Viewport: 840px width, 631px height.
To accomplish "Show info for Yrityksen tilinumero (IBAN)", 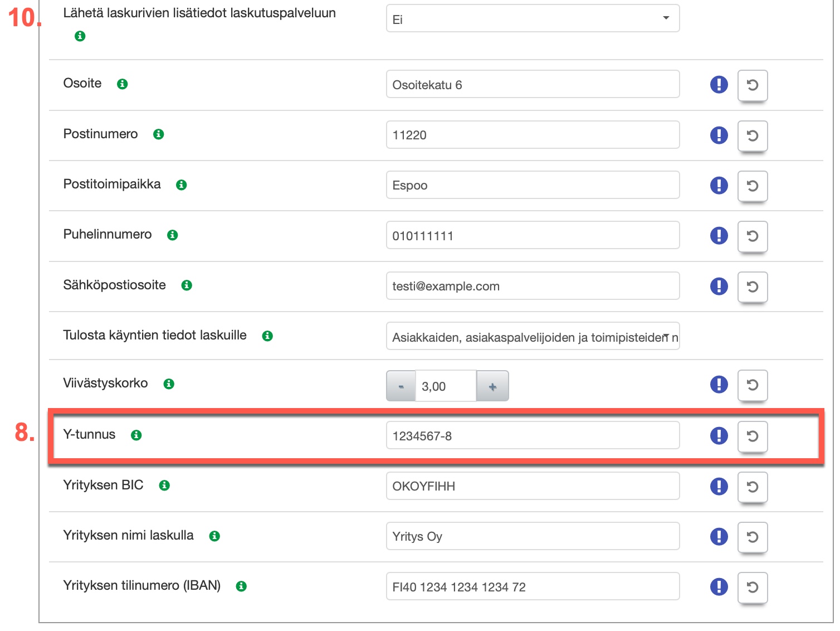I will (x=241, y=586).
